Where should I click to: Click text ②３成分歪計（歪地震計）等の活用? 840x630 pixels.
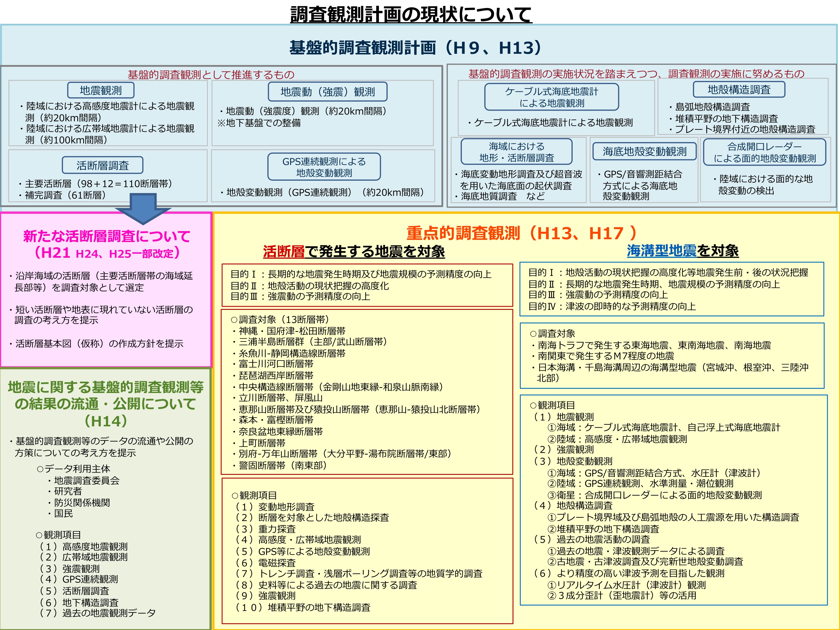(622, 595)
